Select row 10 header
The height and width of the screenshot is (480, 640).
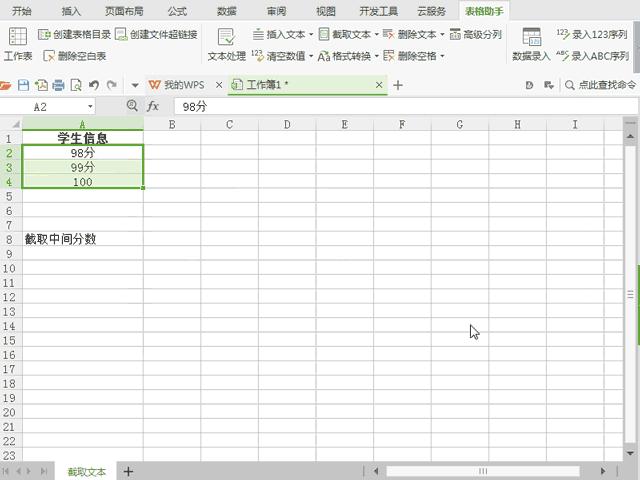coord(10,268)
